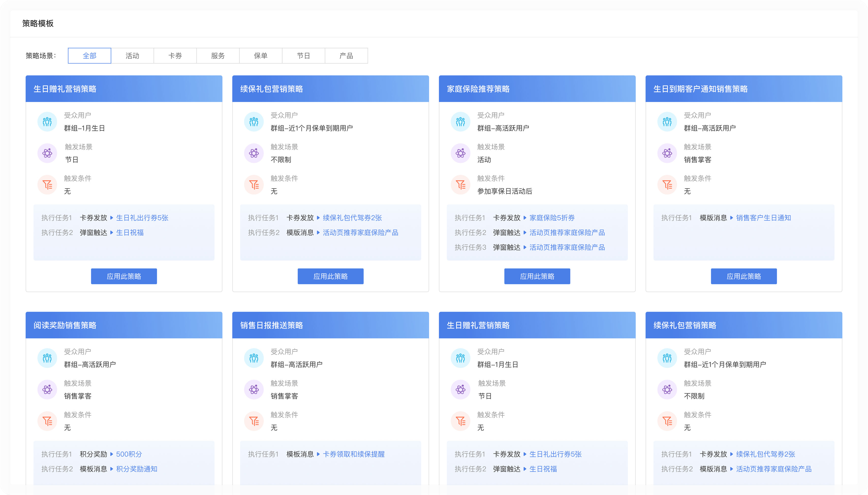868x495 pixels.
Task: Open the 服务 scene tab
Action: pyautogui.click(x=218, y=56)
